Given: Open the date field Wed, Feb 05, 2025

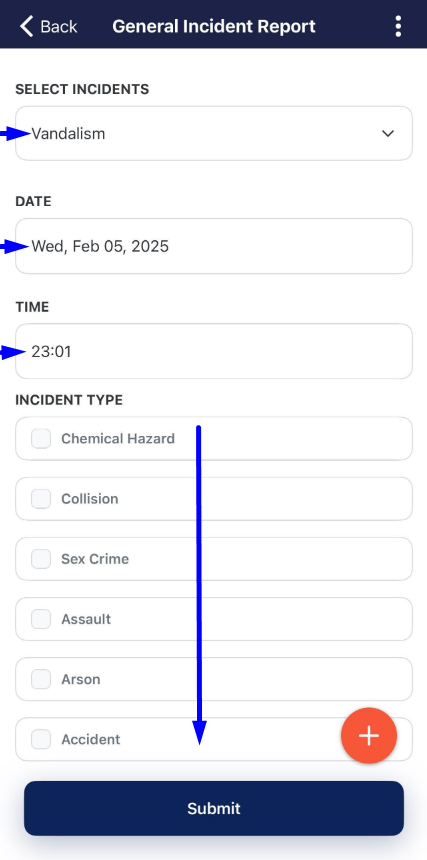Looking at the screenshot, I should click(214, 246).
